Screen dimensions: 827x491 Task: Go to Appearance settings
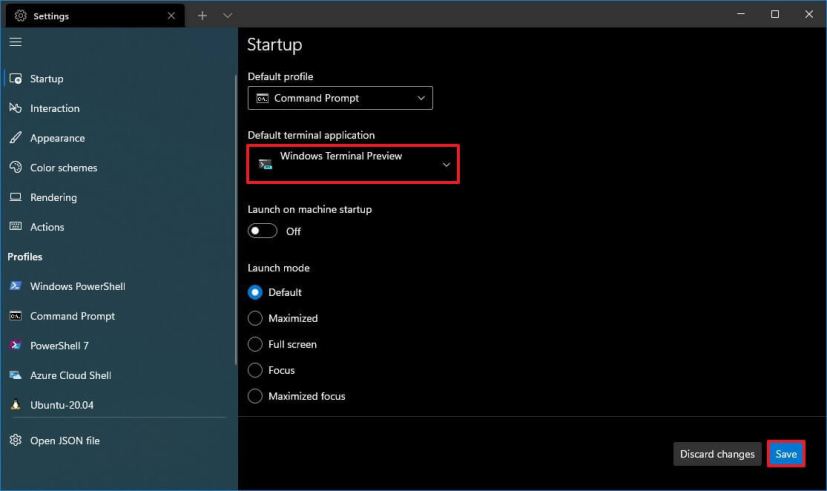pos(118,138)
